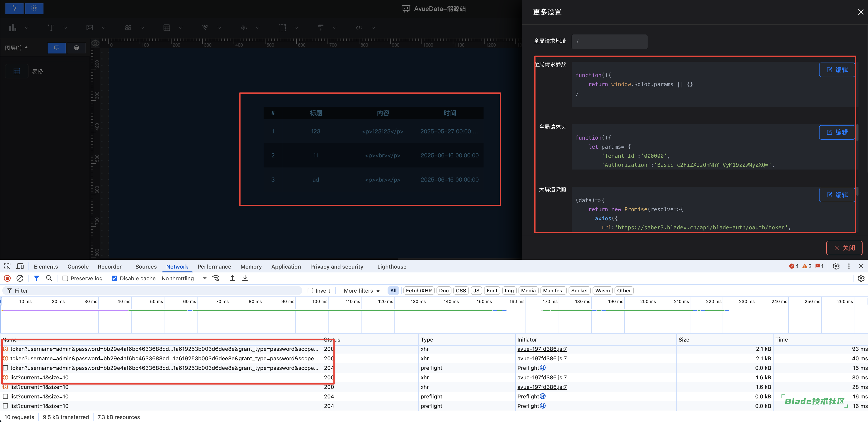Select the table component toolbar icon
This screenshot has height=422, width=868.
tap(166, 28)
